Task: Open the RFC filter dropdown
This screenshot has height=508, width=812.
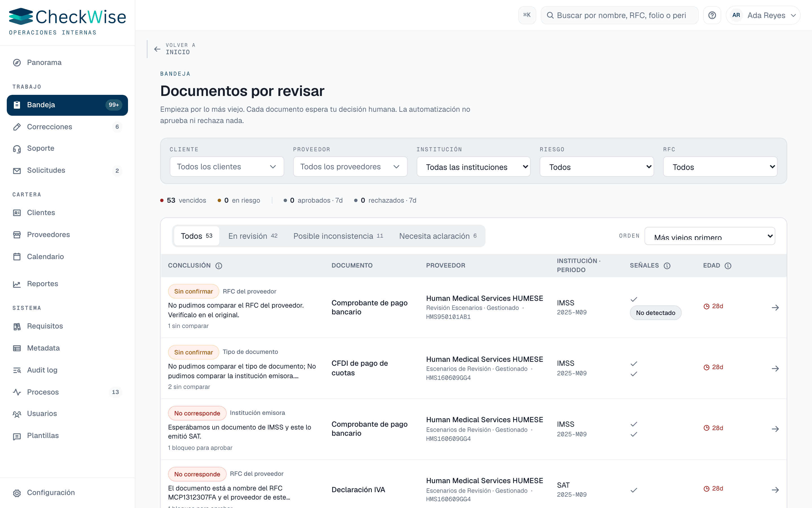Action: pyautogui.click(x=720, y=167)
